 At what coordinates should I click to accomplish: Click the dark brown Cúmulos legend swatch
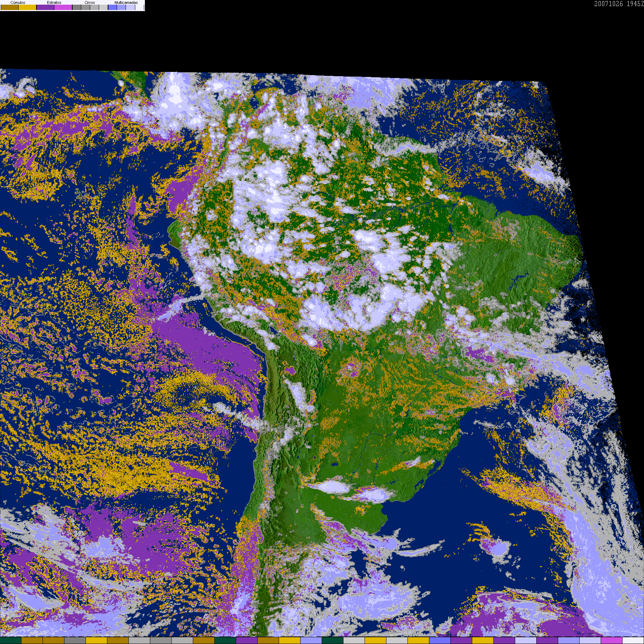(x=10, y=7)
